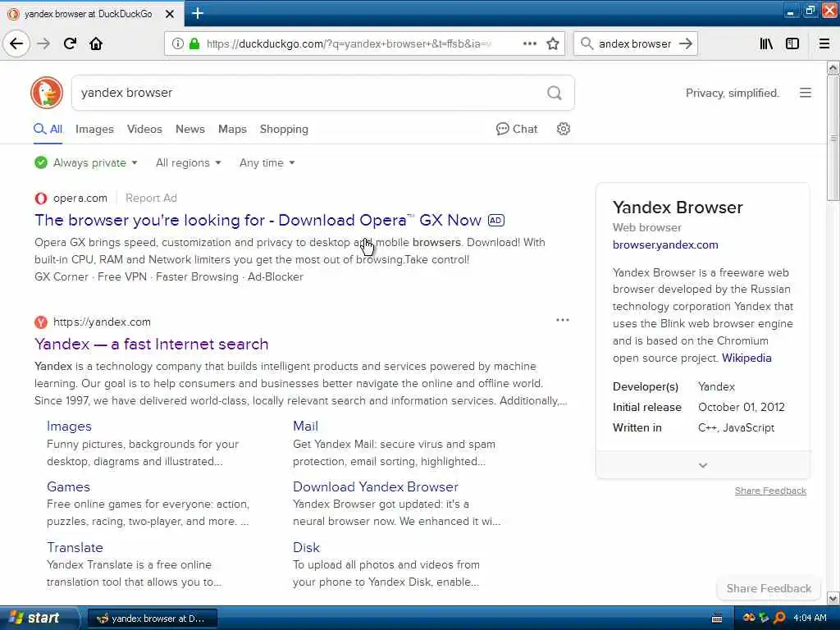The width and height of the screenshot is (840, 630).
Task: Open the Library bookmarks icon
Action: 766,44
